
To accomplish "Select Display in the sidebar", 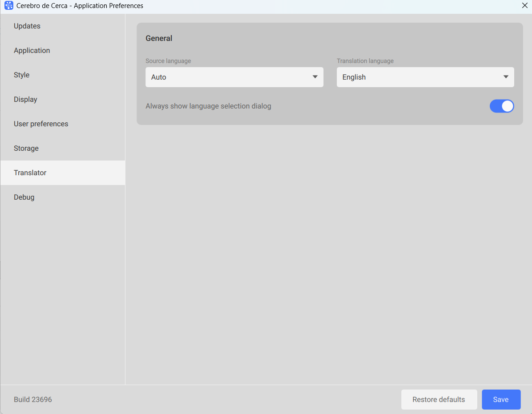I will (26, 100).
